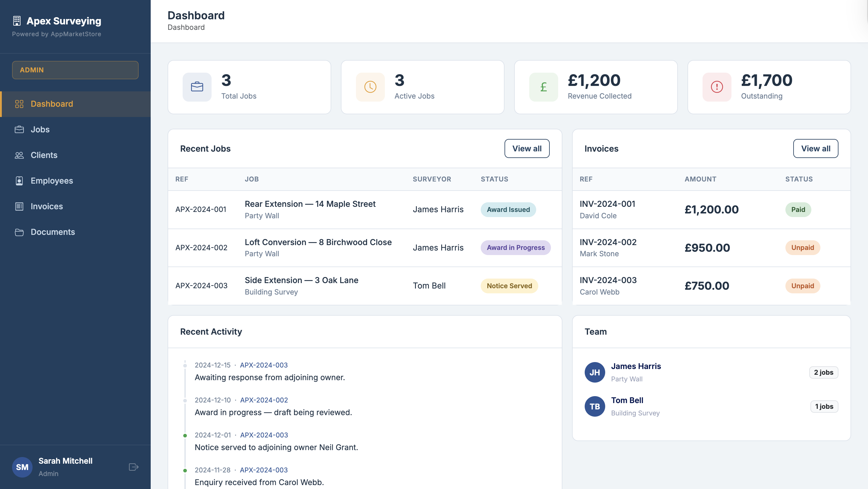The width and height of the screenshot is (868, 489).
Task: Click the Award in Progress status badge
Action: click(x=516, y=248)
